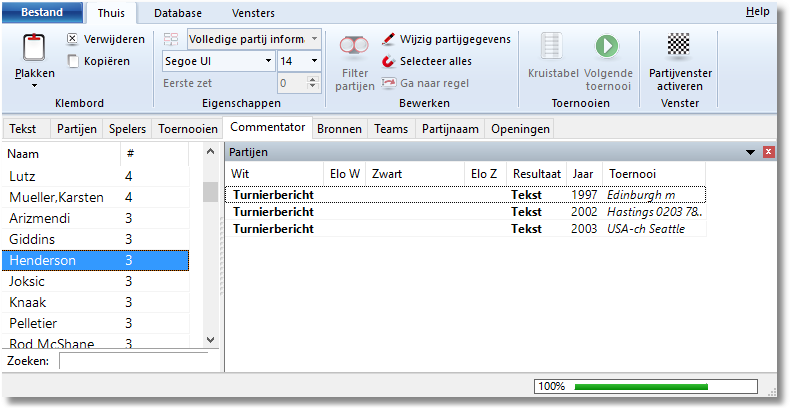Click the Zoeken search input field
The height and width of the screenshot is (411, 791).
click(133, 361)
